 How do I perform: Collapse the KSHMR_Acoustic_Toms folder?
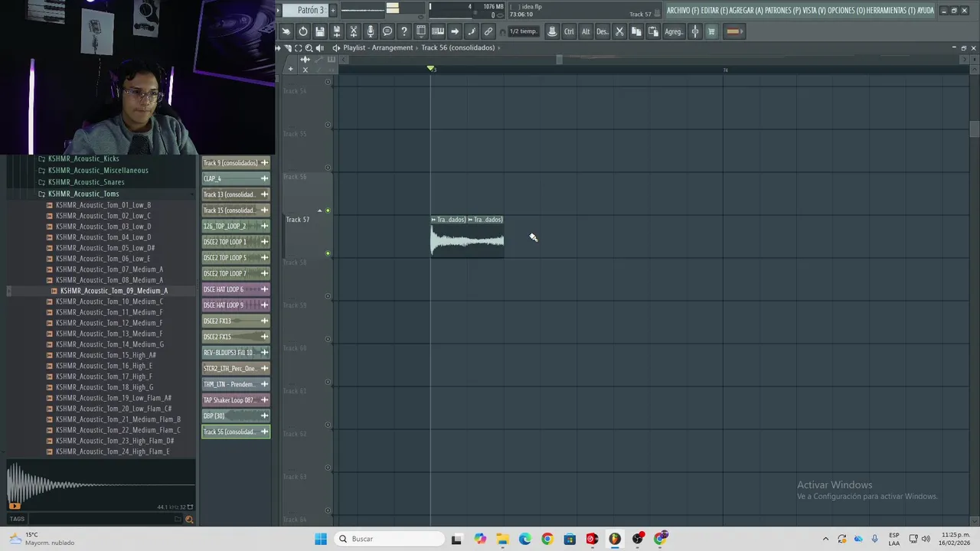83,194
